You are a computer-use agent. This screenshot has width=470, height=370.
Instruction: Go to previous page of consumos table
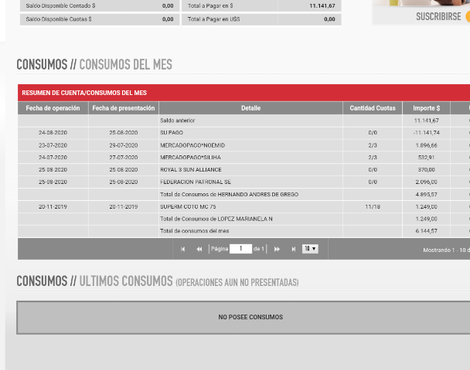click(199, 249)
